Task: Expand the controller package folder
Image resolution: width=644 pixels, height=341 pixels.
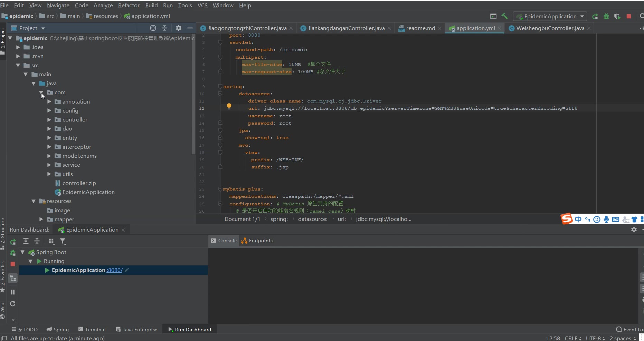Action: click(49, 120)
